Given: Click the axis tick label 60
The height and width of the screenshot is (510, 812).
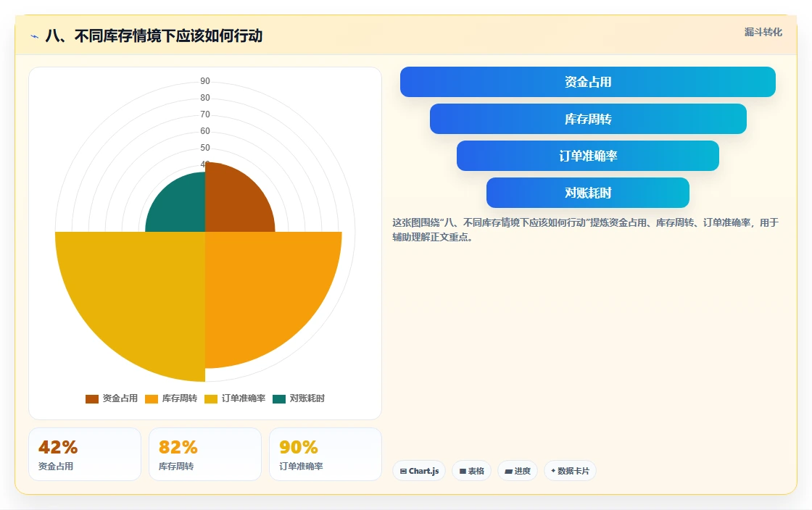Looking at the screenshot, I should 205,131.
